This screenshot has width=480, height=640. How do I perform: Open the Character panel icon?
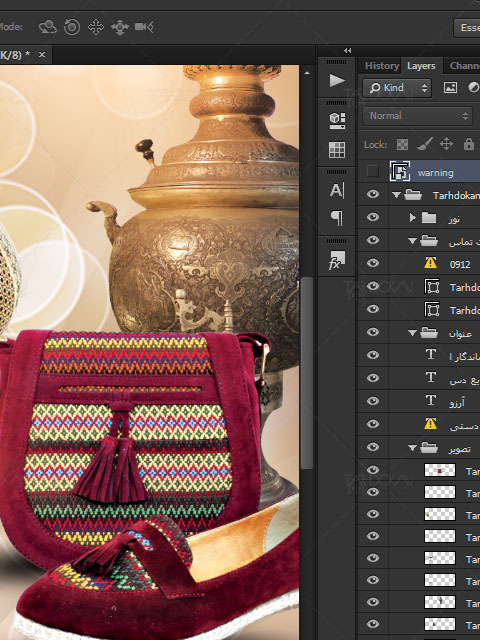tap(337, 190)
